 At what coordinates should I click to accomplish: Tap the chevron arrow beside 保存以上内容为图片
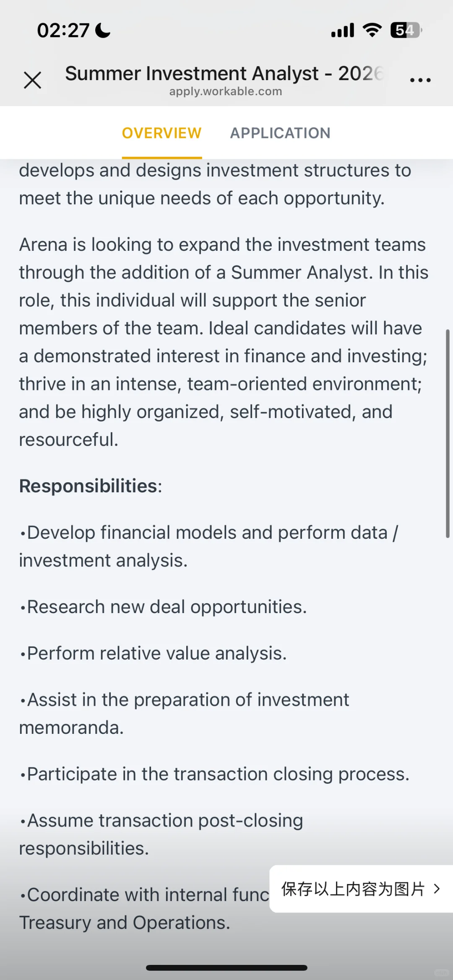(437, 889)
